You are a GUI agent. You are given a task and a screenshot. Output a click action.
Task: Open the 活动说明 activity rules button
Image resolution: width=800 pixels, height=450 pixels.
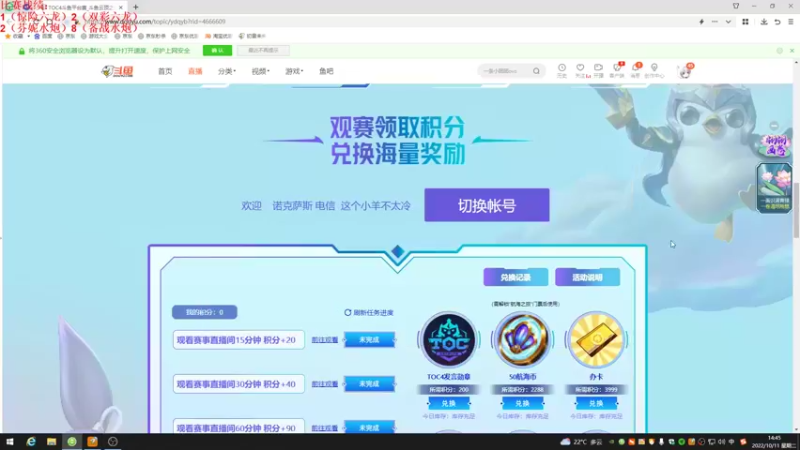[587, 277]
